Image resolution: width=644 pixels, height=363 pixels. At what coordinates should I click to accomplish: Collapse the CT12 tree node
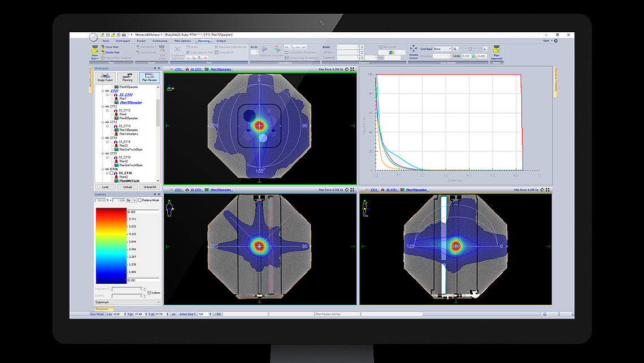tap(102, 107)
